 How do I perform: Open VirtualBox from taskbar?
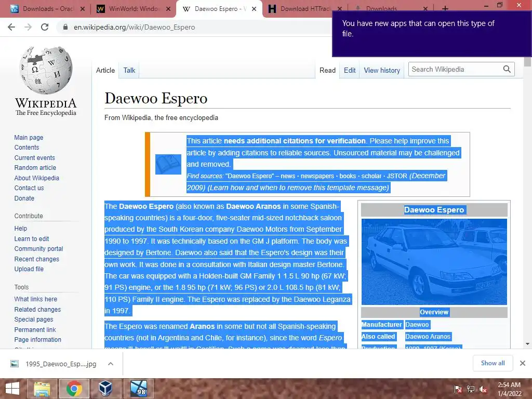[x=106, y=389]
